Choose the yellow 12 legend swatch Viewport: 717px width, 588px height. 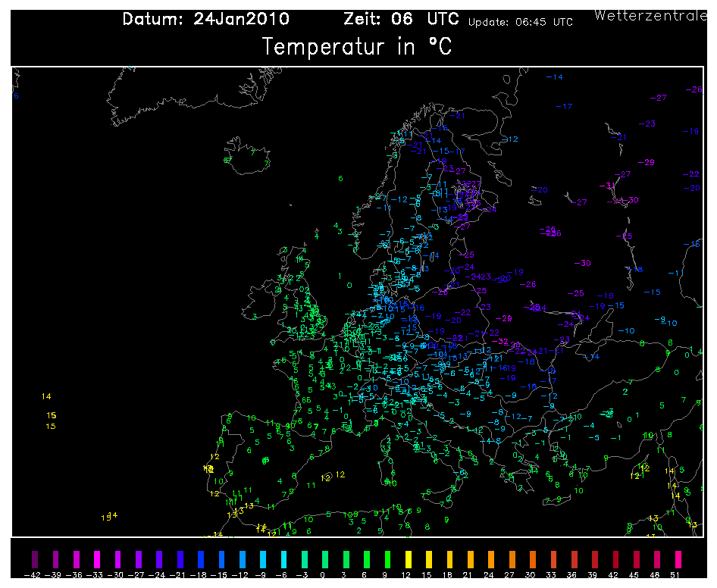[408, 559]
